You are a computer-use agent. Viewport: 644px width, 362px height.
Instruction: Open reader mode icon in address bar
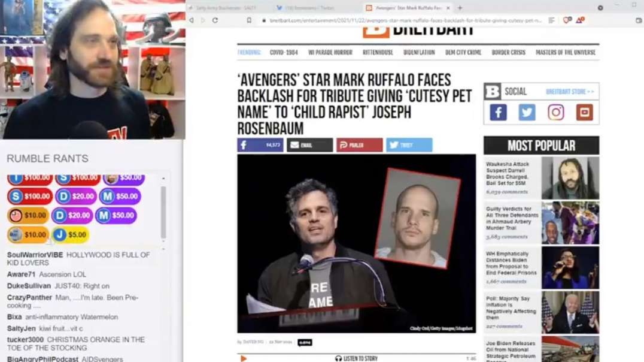pyautogui.click(x=551, y=20)
